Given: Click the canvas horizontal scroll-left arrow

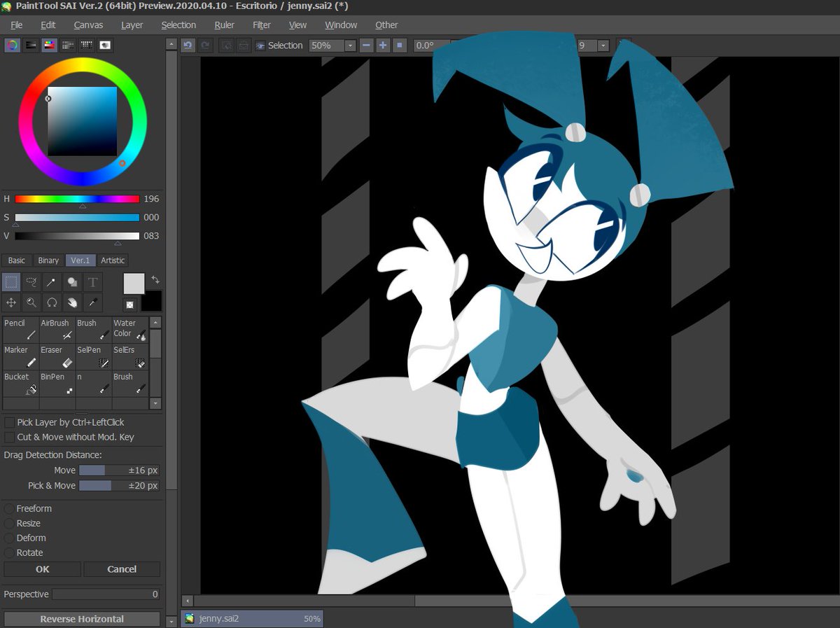Looking at the screenshot, I should [x=187, y=601].
